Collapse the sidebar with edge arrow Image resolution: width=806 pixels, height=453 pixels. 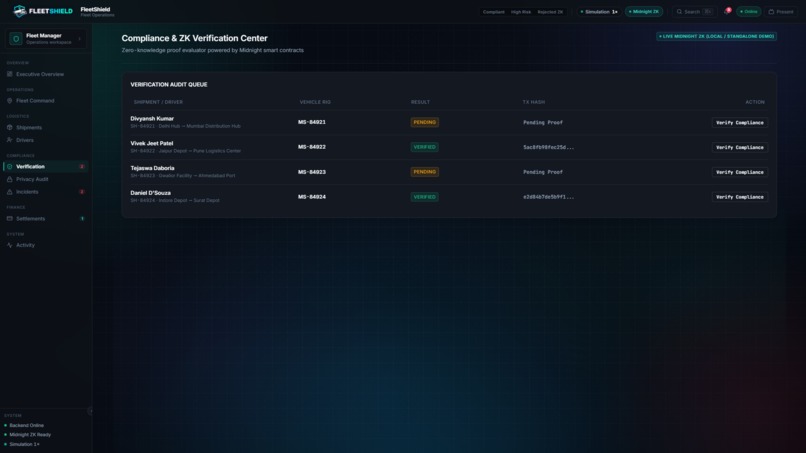pyautogui.click(x=90, y=411)
